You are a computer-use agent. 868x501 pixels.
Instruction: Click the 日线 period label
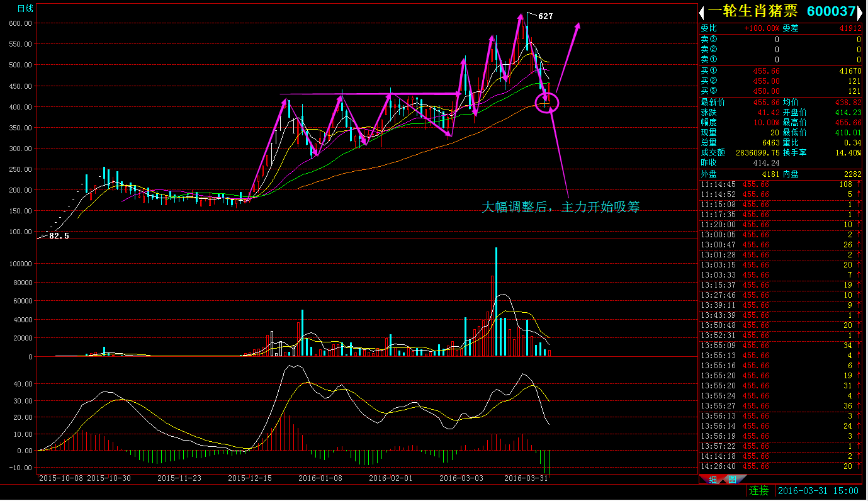click(x=25, y=8)
